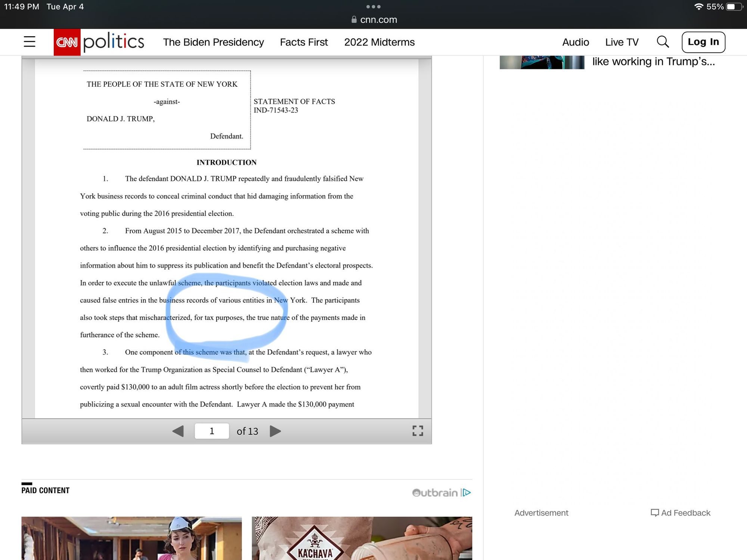Go to previous document page arrow
Image resolution: width=747 pixels, height=560 pixels.
178,431
